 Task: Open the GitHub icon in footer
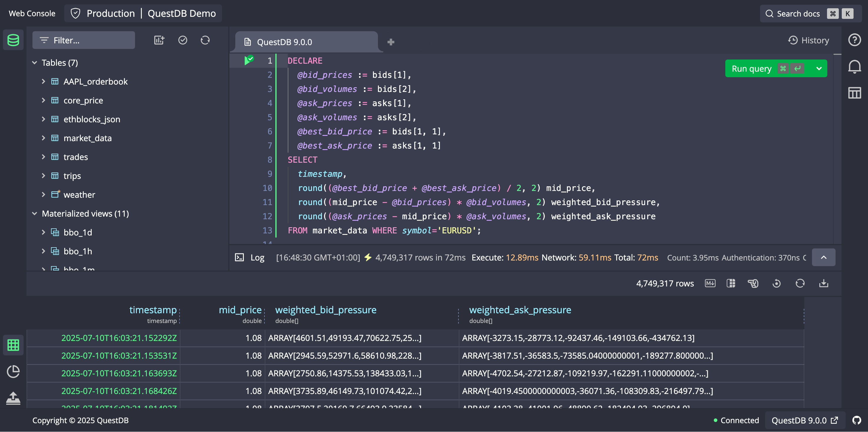pos(856,420)
